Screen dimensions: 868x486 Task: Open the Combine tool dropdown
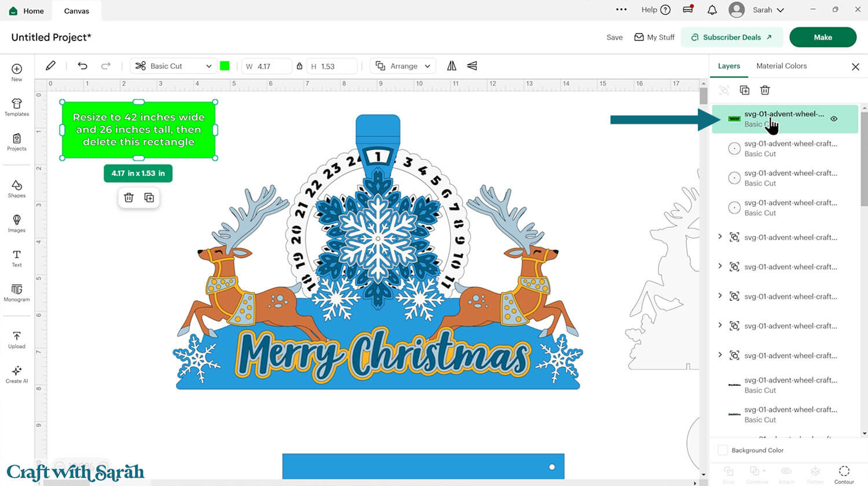pyautogui.click(x=757, y=474)
